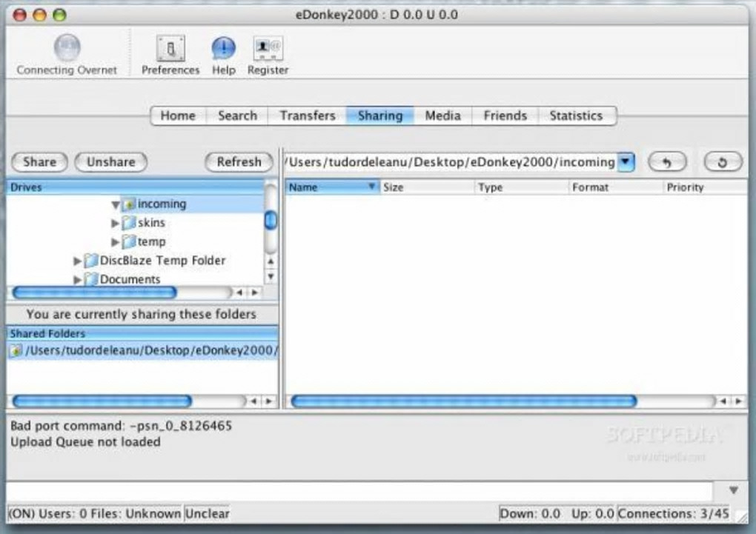The image size is (756, 534).
Task: Select the Documents row in Drives tree
Action: (136, 279)
